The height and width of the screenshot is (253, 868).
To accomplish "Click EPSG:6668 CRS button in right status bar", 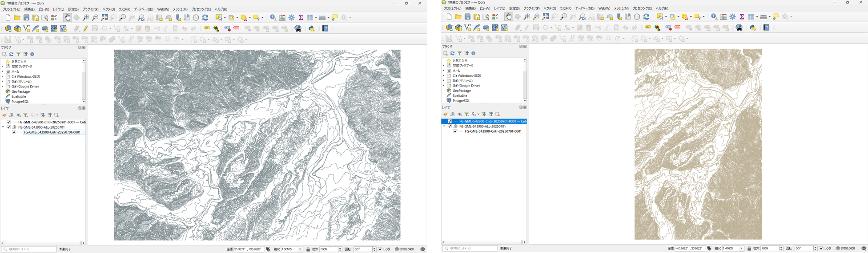I will coord(845,249).
